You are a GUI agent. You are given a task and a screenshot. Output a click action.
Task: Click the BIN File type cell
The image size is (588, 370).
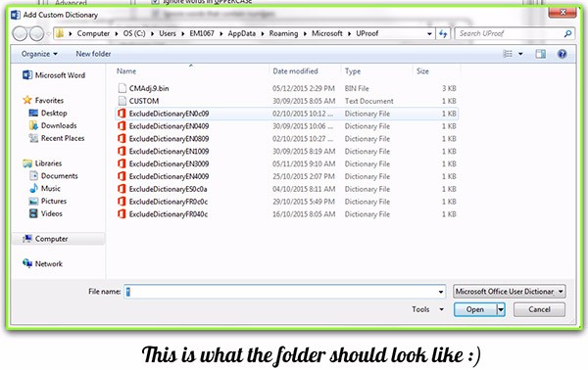tap(357, 88)
